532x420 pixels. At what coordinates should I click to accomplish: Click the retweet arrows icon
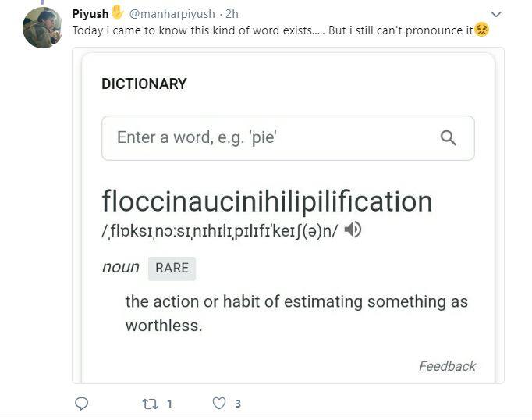click(150, 404)
